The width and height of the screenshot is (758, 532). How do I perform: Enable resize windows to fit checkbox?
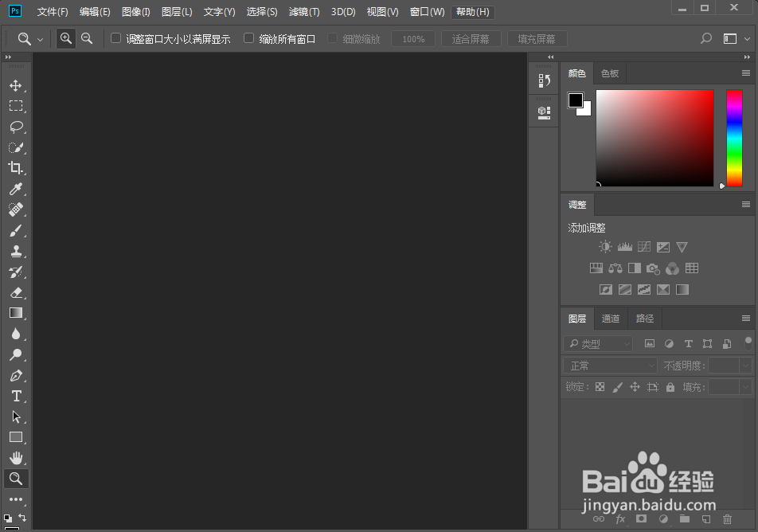pos(115,37)
